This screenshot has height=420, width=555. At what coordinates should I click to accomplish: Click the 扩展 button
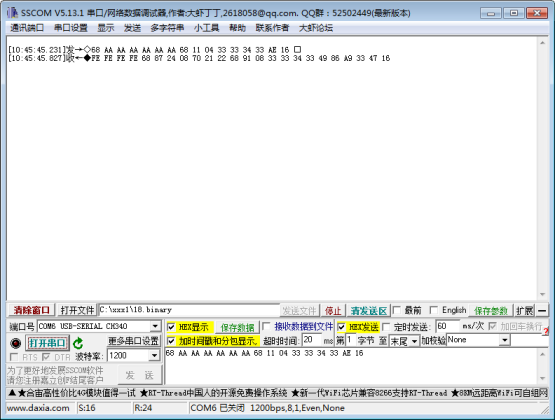pyautogui.click(x=524, y=311)
